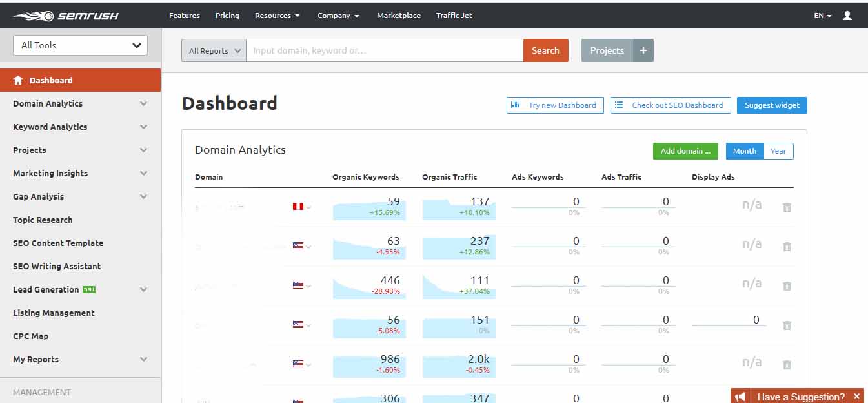Delete the domain row with 986 keywords
The image size is (868, 403).
point(787,365)
